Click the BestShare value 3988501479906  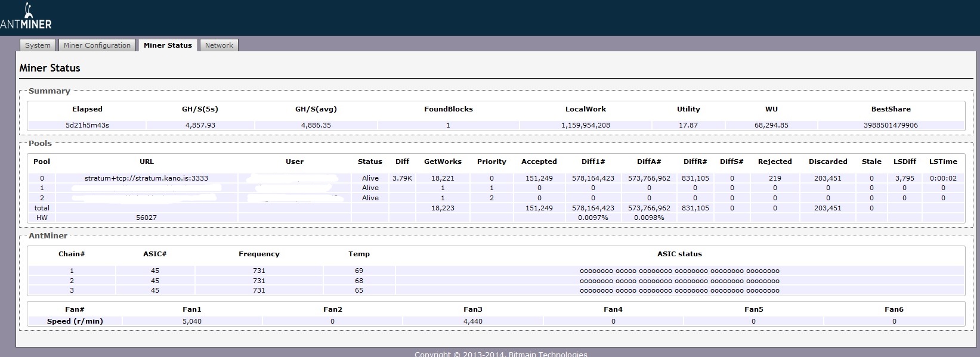891,125
